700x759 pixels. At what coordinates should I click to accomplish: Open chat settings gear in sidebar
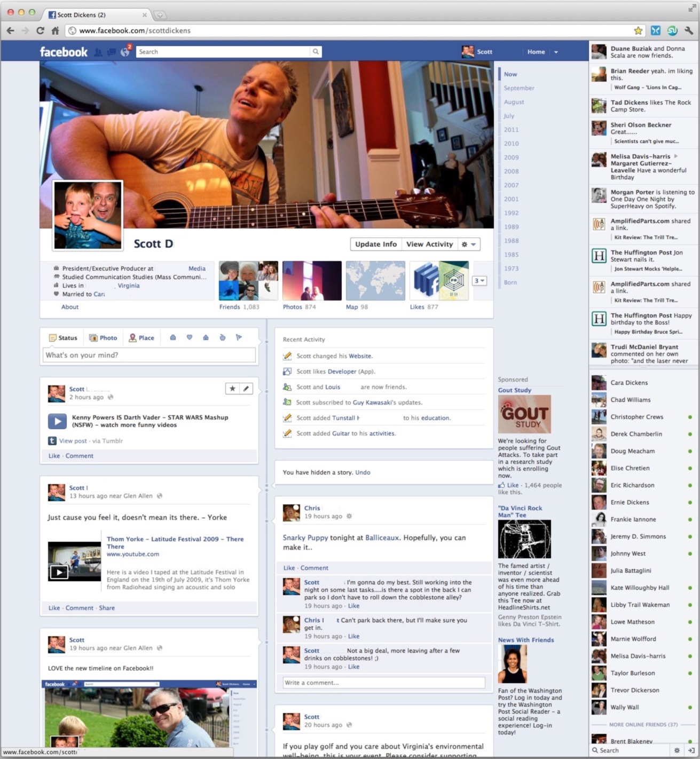click(677, 750)
